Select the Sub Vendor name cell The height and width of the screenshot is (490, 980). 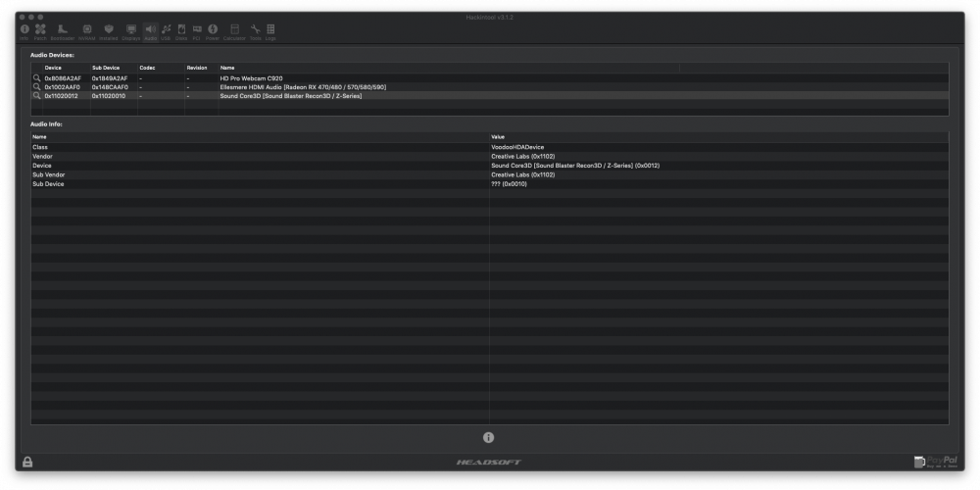tap(49, 174)
